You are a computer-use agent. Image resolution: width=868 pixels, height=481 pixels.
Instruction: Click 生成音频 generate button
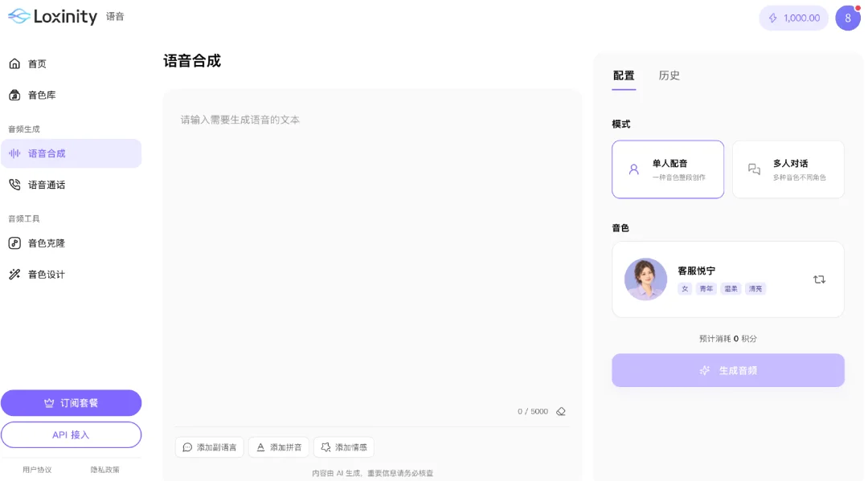[728, 370]
